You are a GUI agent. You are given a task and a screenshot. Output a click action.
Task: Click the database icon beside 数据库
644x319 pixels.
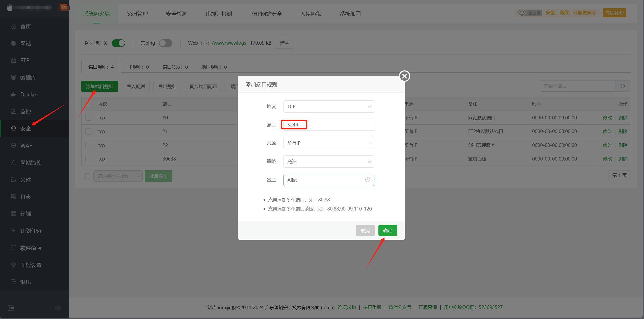click(x=13, y=77)
